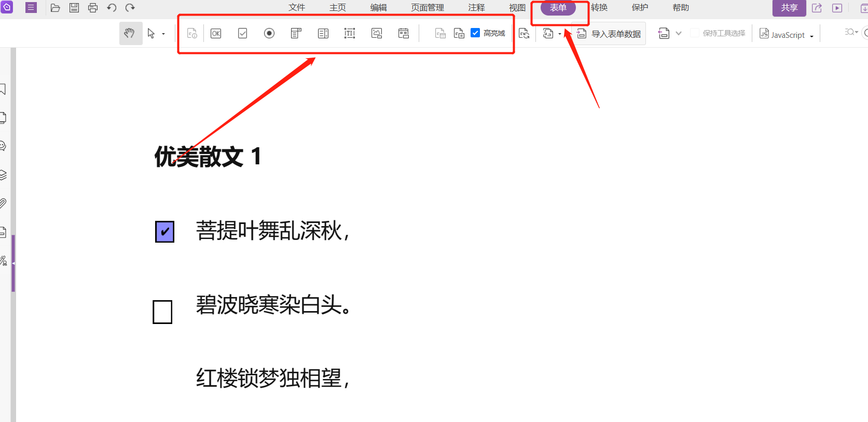Click the heading 优美散文 1
The width and height of the screenshot is (868, 422).
pos(208,157)
